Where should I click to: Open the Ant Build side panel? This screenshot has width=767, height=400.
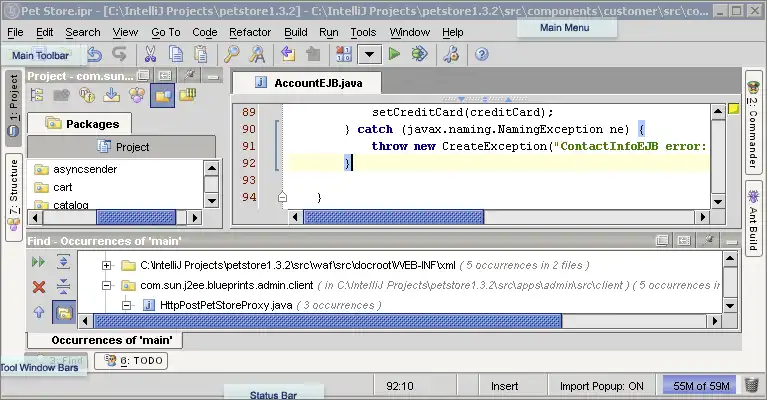pyautogui.click(x=754, y=217)
